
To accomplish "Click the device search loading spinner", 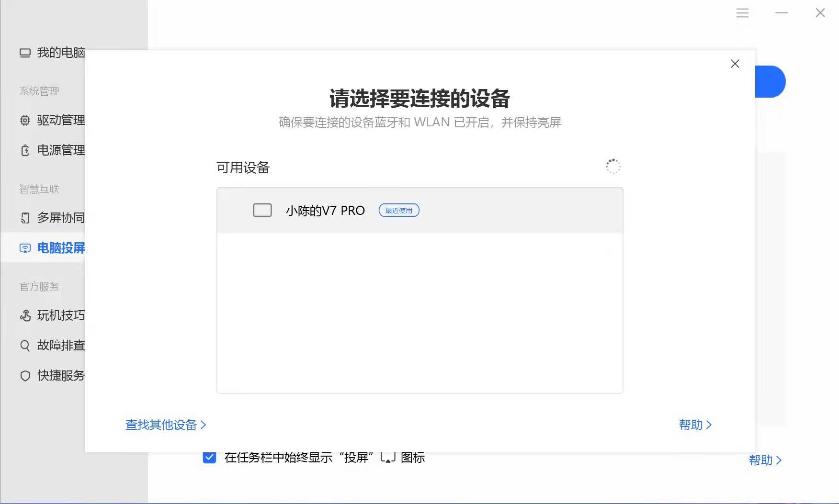I will [x=613, y=167].
